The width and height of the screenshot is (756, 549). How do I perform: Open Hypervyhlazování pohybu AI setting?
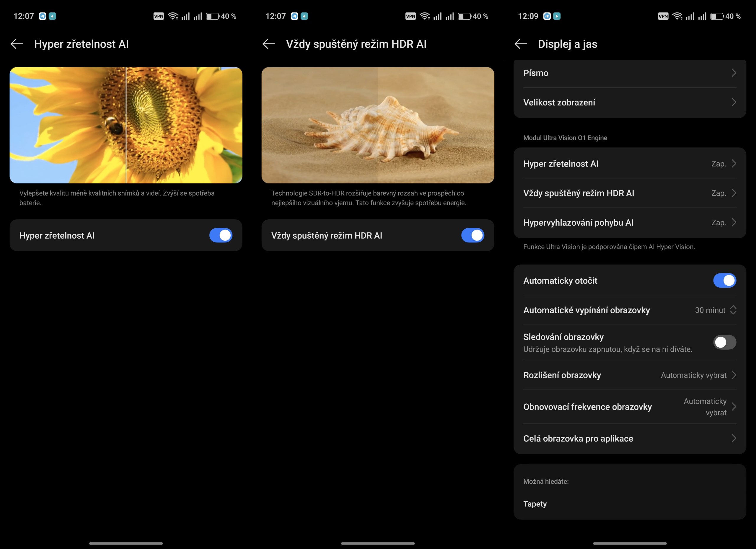pyautogui.click(x=629, y=223)
